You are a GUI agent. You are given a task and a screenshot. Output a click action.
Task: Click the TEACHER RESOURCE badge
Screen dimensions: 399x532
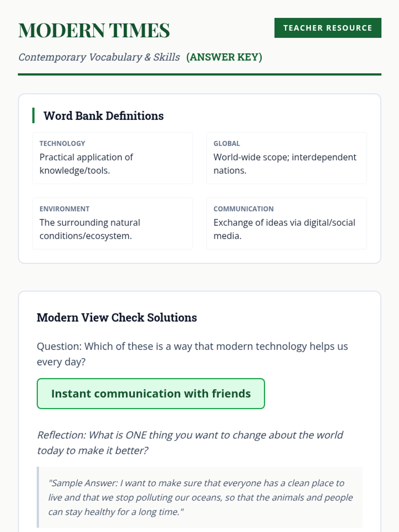click(x=328, y=28)
